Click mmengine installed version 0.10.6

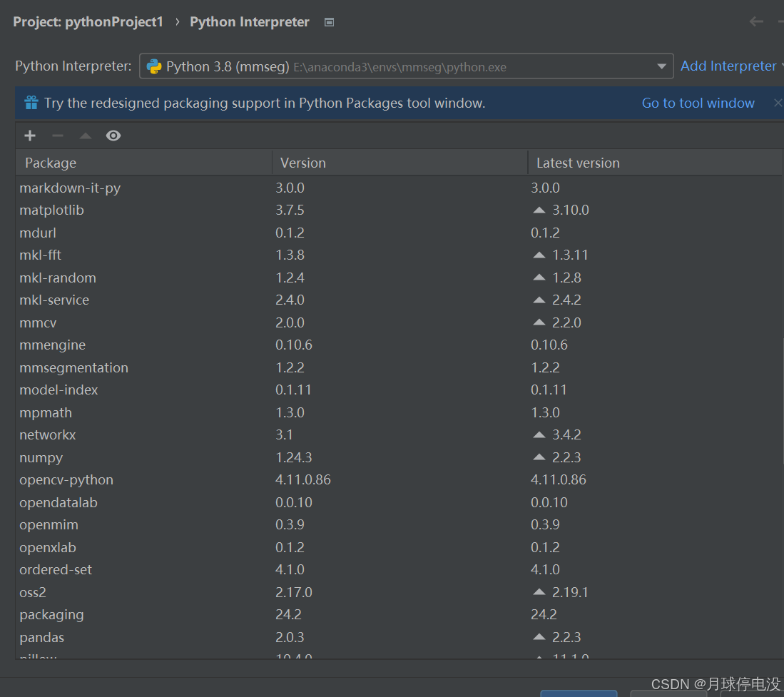tap(293, 345)
